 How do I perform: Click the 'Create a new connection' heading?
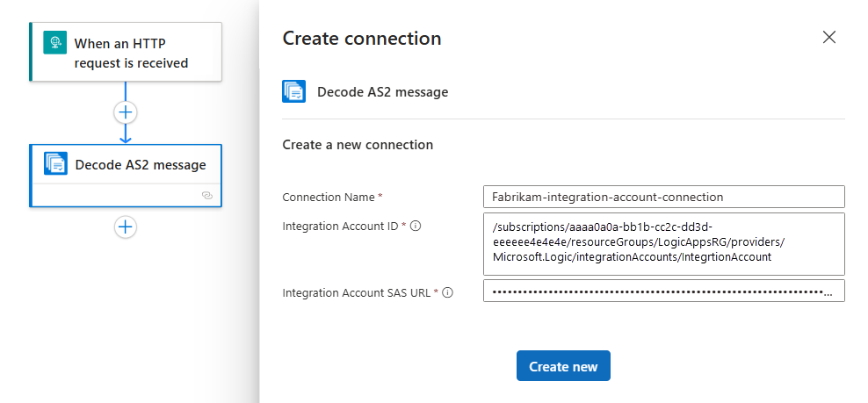point(357,145)
